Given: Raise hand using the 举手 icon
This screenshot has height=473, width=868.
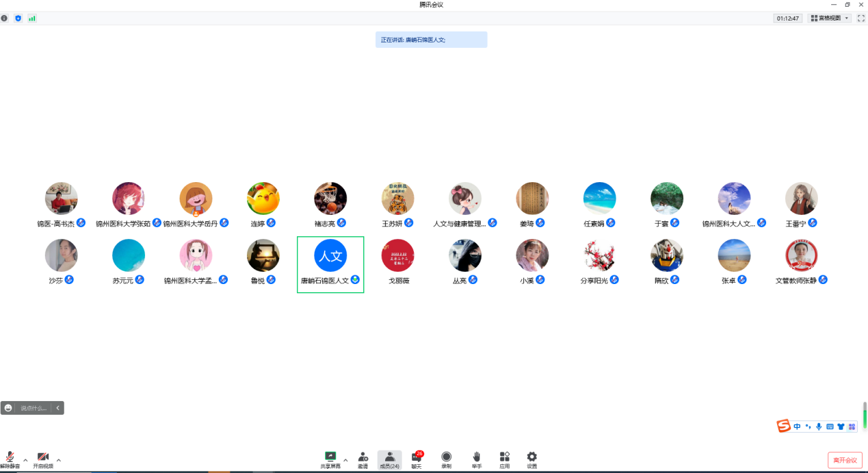Looking at the screenshot, I should click(x=477, y=459).
